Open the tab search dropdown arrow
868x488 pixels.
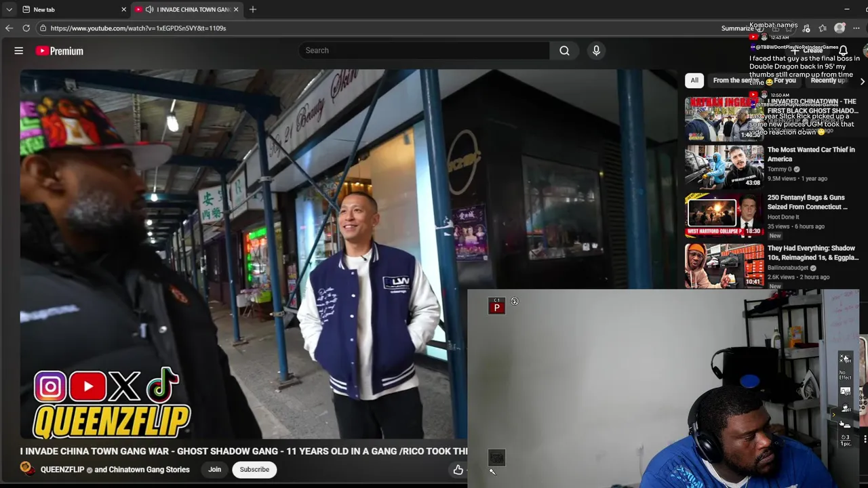click(x=9, y=9)
